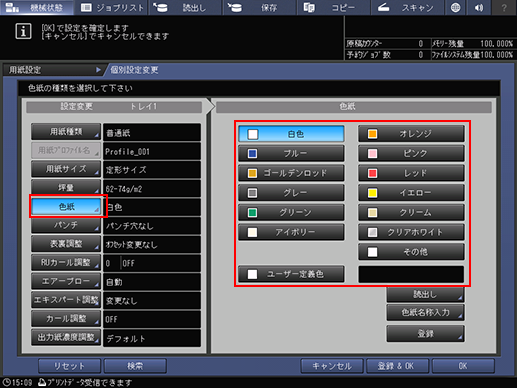Click the 検索 search button

coord(135,366)
